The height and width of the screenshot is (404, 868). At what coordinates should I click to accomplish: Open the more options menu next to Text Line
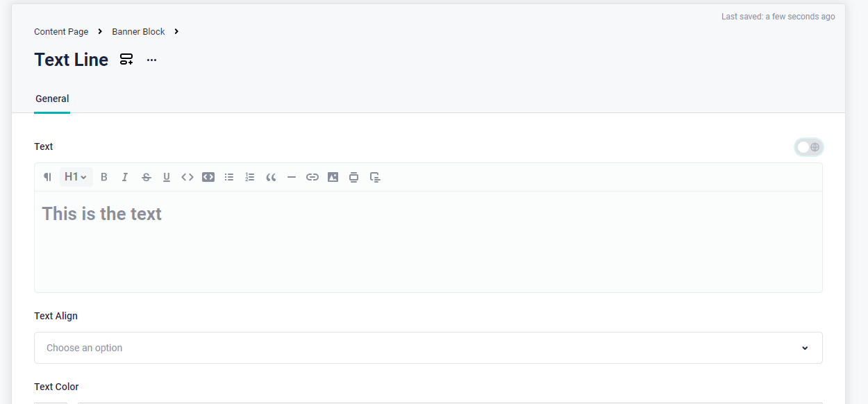151,60
